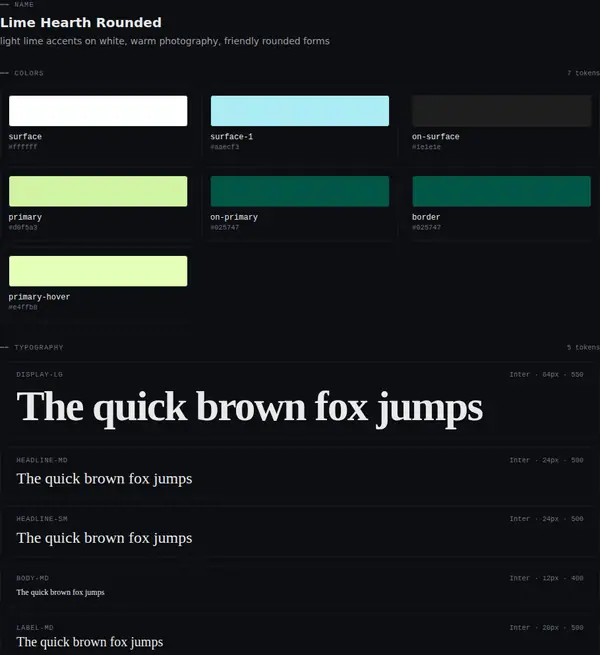Select the #aaecf3 hex value
This screenshot has width=600, height=655.
pyautogui.click(x=225, y=147)
